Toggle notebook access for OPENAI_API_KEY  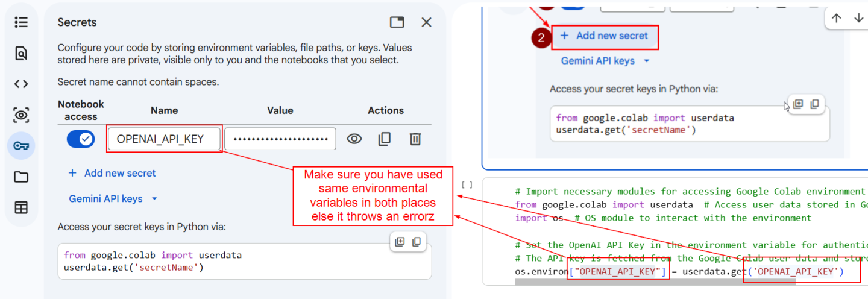(x=81, y=139)
